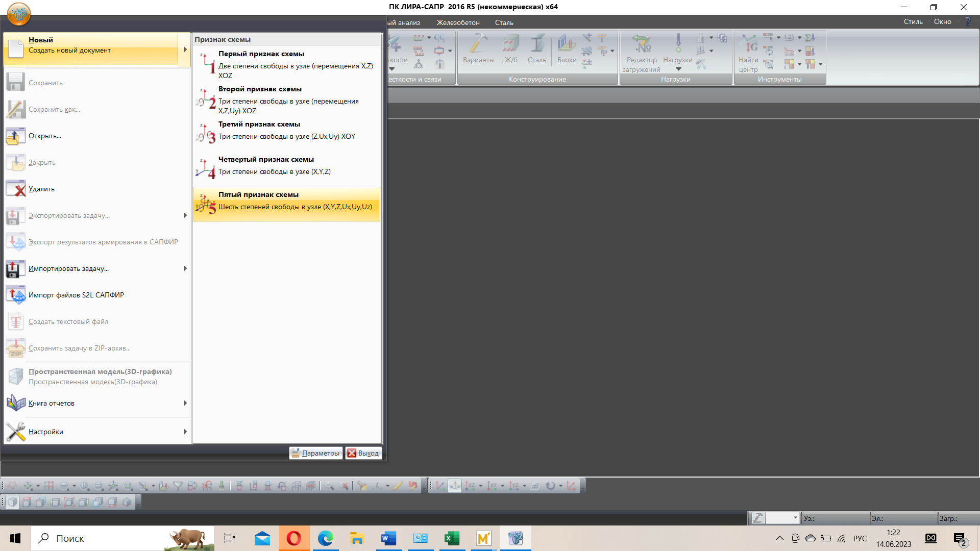
Task: Select Второй признак схемы option
Action: (287, 99)
